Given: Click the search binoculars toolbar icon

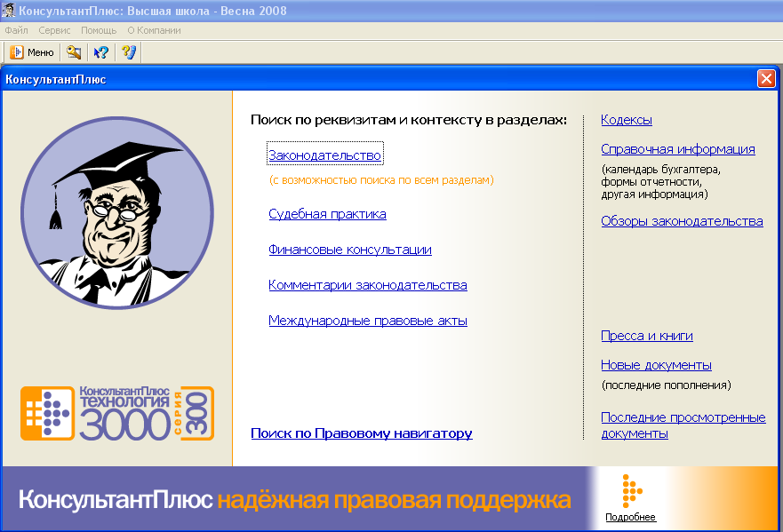Looking at the screenshot, I should (x=74, y=52).
